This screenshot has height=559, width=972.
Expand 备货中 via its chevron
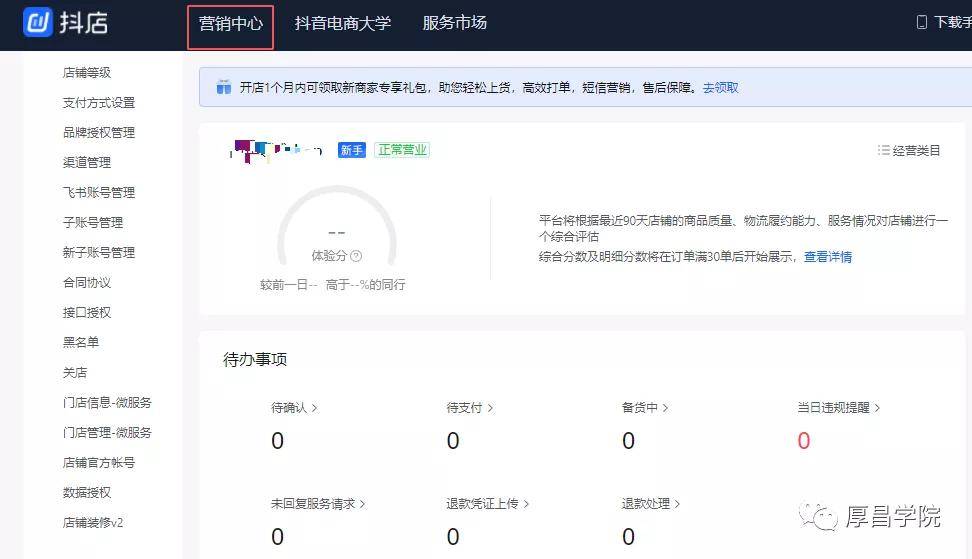(x=665, y=408)
